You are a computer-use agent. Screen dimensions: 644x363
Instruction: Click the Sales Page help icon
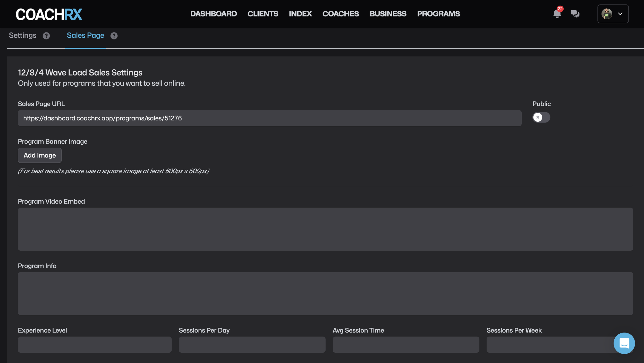(114, 36)
